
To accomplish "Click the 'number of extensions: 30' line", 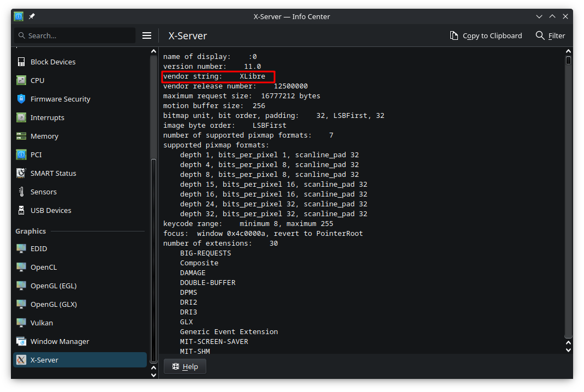I will pos(221,243).
